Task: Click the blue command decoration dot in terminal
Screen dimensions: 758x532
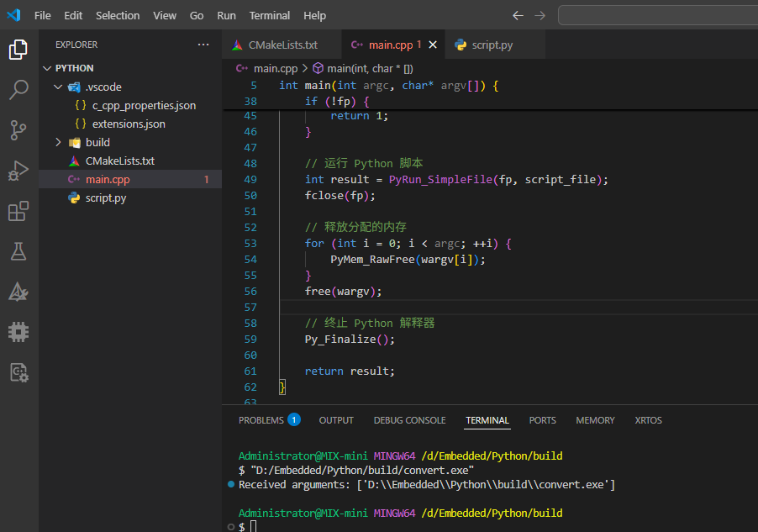Action: (231, 484)
